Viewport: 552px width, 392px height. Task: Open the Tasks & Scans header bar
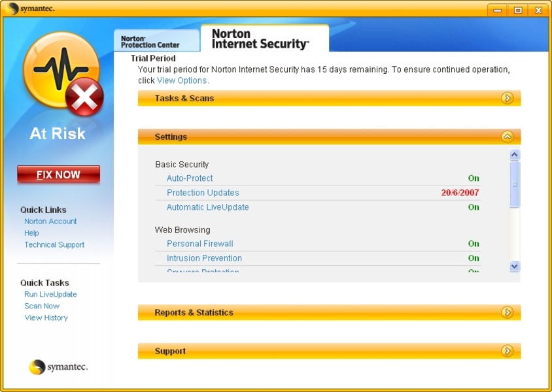pos(329,98)
